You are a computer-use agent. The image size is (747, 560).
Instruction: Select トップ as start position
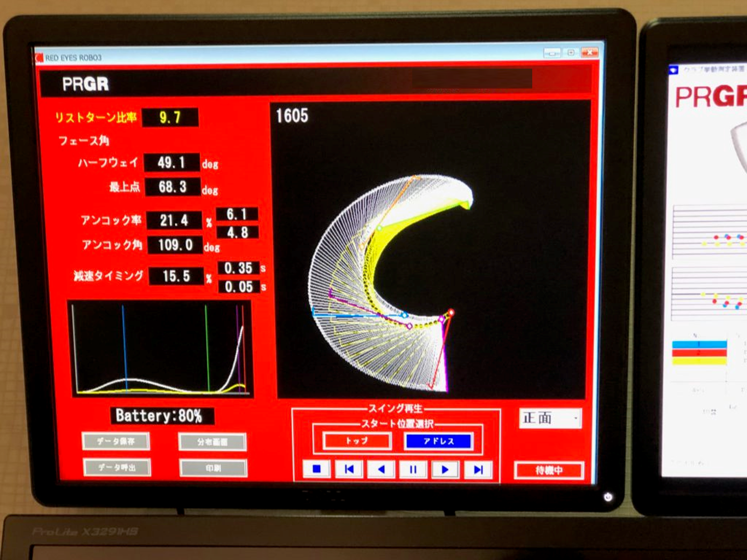pyautogui.click(x=357, y=441)
